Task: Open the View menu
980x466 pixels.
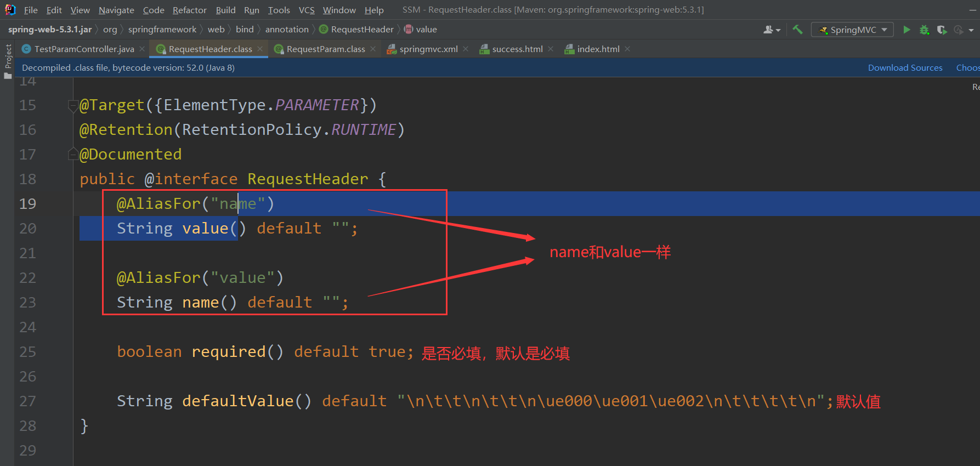Action: (80, 10)
